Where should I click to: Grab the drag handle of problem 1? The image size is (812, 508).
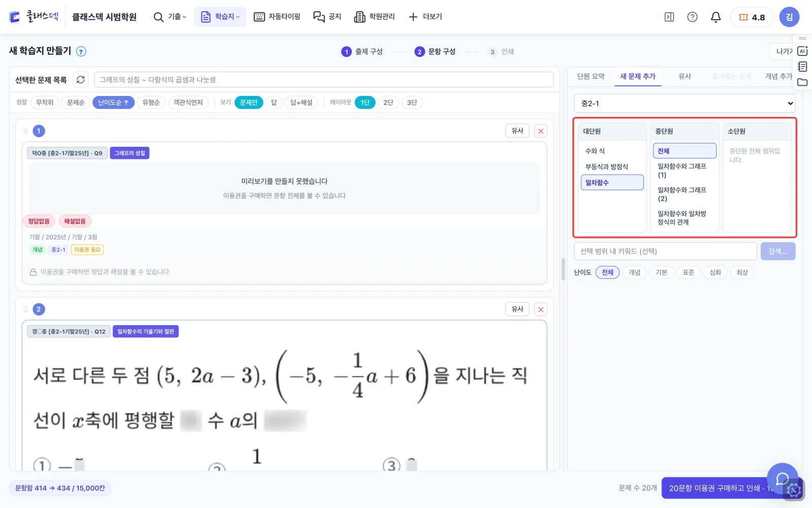(x=25, y=131)
